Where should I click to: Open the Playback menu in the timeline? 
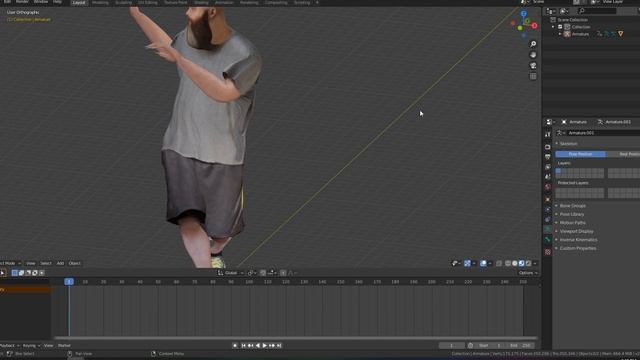[x=9, y=346]
